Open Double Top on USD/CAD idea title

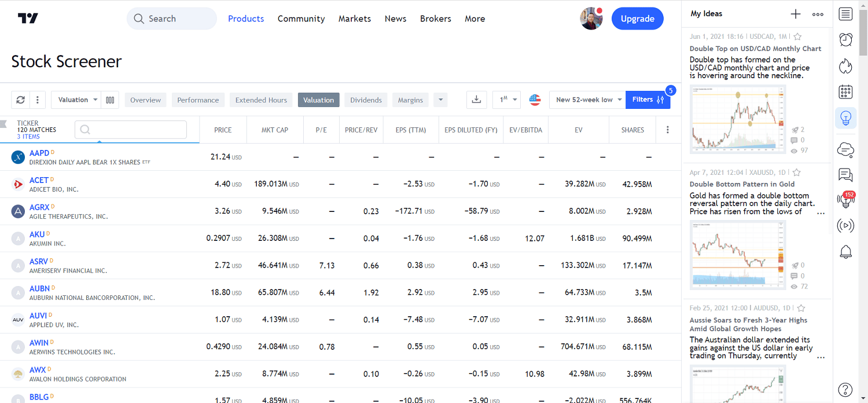(x=755, y=49)
